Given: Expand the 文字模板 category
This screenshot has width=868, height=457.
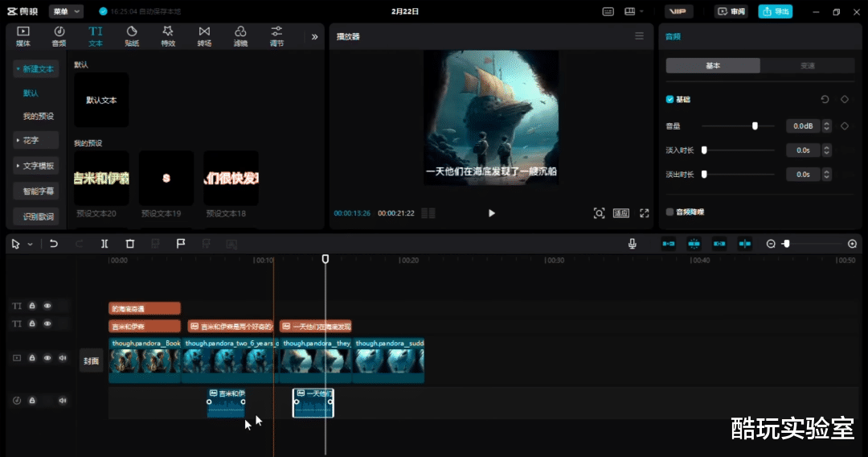Looking at the screenshot, I should pos(35,166).
